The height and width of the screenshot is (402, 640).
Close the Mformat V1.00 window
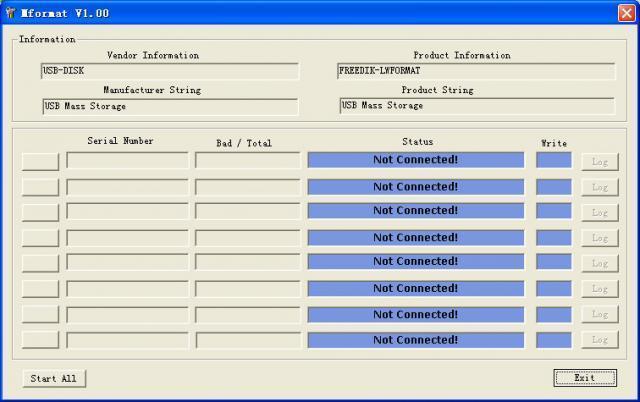tap(626, 13)
